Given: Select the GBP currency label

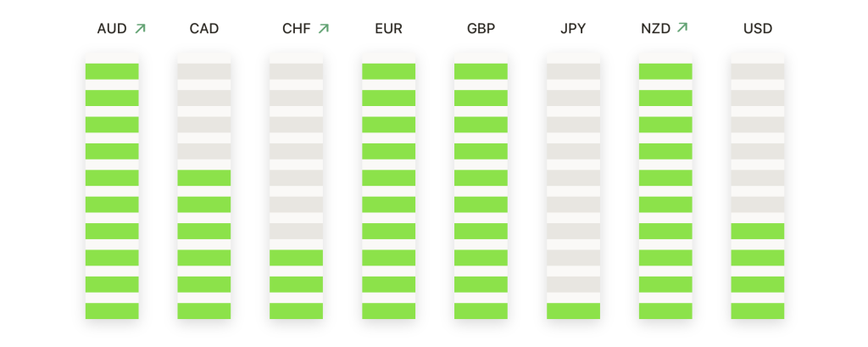Looking at the screenshot, I should (481, 29).
